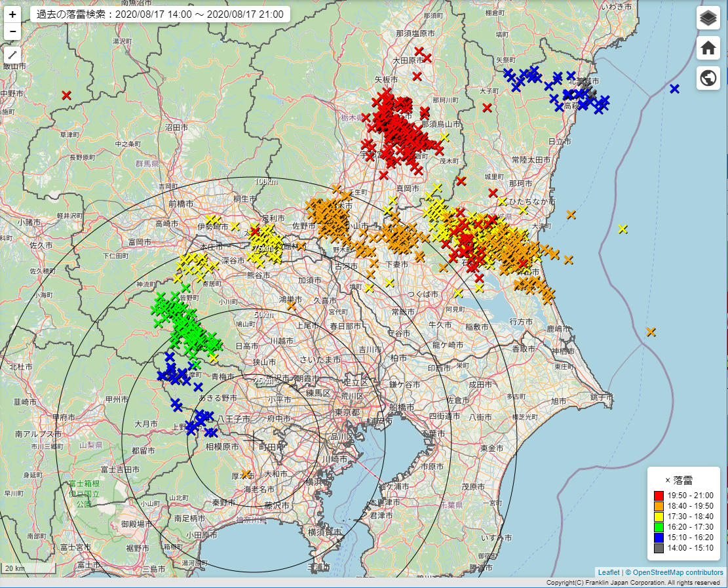Zoom in with the plus button
728x588 pixels.
tap(13, 14)
